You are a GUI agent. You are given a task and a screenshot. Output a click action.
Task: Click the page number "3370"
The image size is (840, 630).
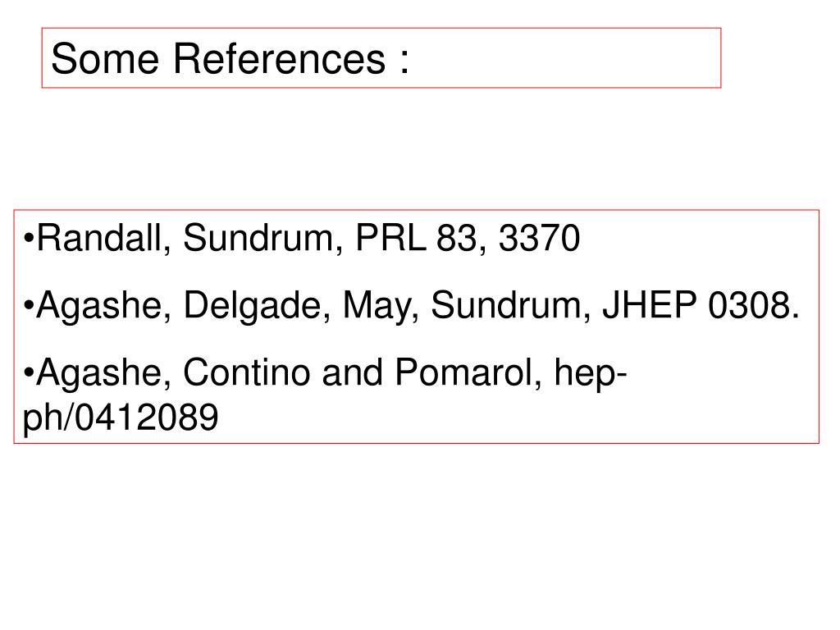(540, 238)
